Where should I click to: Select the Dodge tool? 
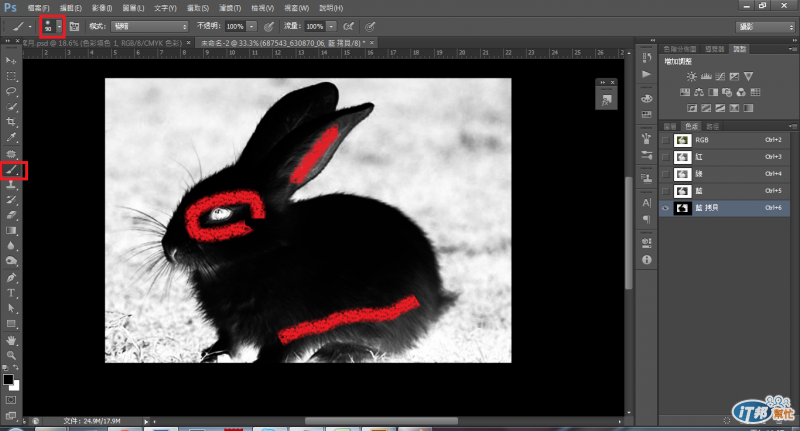click(x=11, y=261)
